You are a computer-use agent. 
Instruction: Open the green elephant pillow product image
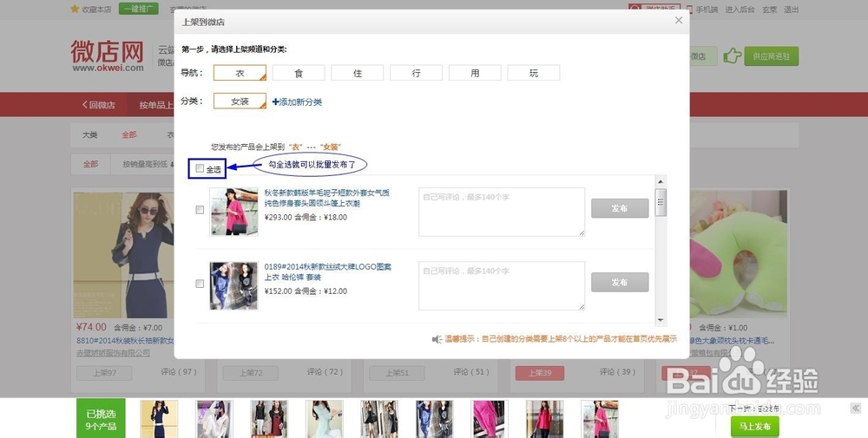point(739,254)
